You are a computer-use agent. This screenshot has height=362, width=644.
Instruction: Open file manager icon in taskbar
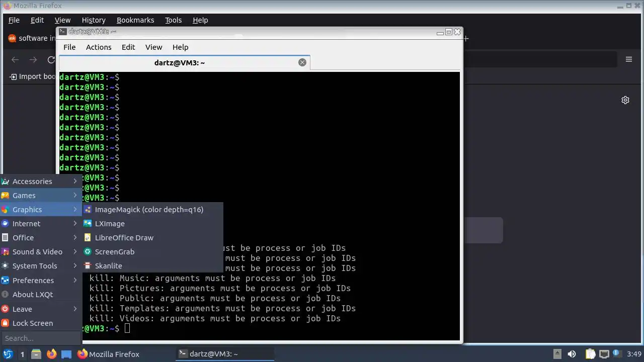tap(36, 354)
